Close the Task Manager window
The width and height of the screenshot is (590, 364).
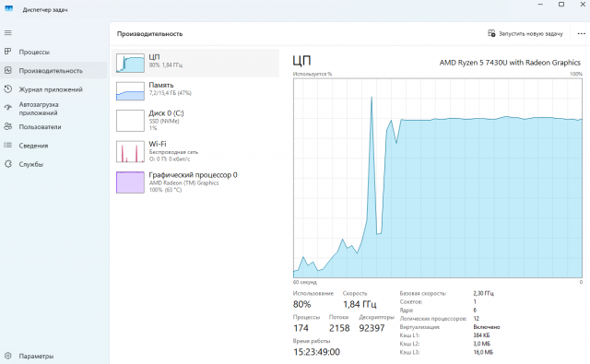(582, 5)
